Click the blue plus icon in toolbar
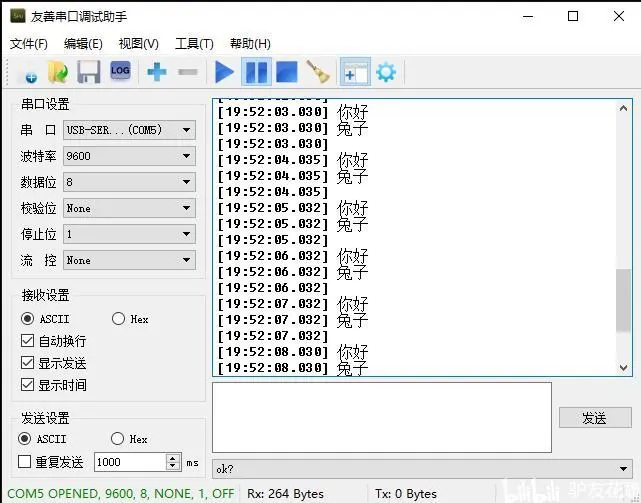 click(x=156, y=72)
